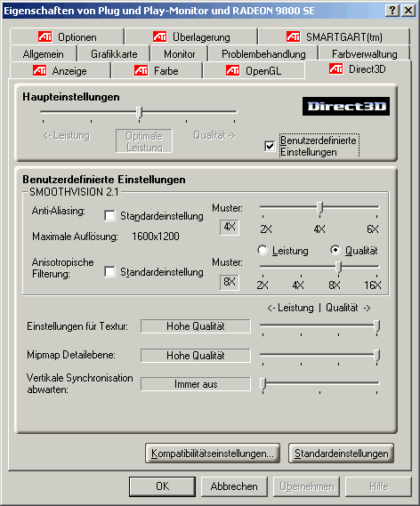Switch to the ATI Überlagerung tab
This screenshot has width=420, height=506.
191,36
